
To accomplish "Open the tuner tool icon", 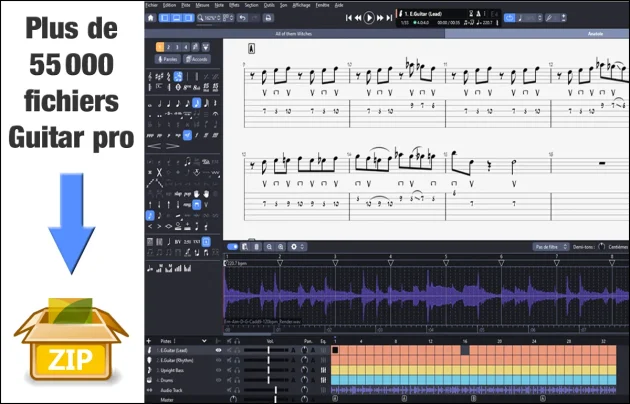I will coord(549,18).
